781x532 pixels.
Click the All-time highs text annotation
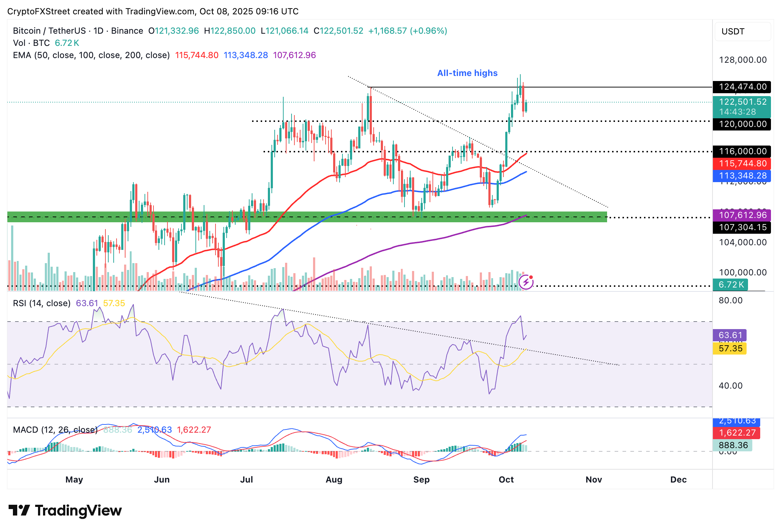467,73
